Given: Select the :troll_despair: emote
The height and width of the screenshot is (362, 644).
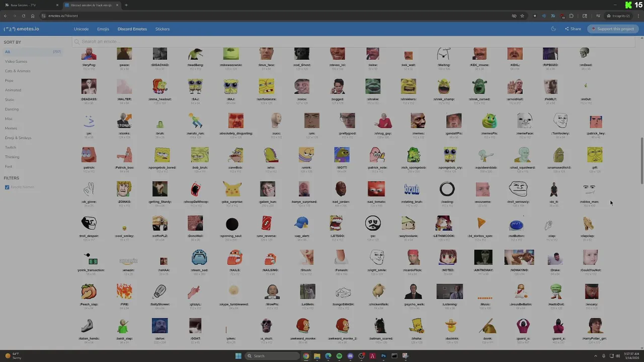Looking at the screenshot, I should 89,223.
